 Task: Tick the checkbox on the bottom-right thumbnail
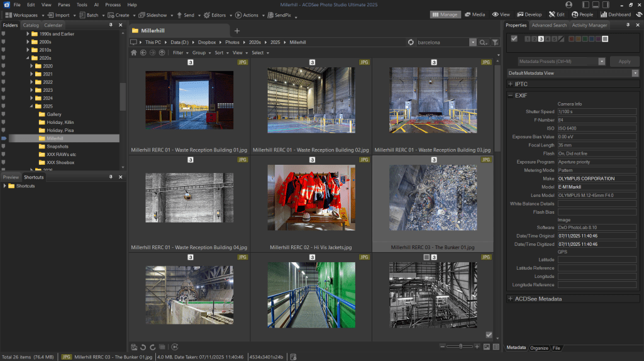[x=489, y=335]
